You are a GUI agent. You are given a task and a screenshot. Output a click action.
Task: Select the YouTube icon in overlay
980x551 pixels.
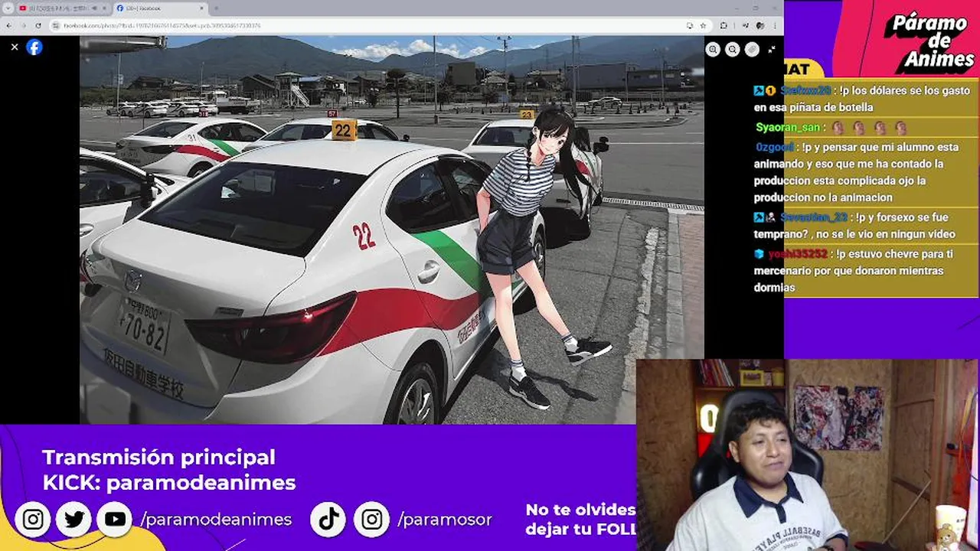click(115, 520)
